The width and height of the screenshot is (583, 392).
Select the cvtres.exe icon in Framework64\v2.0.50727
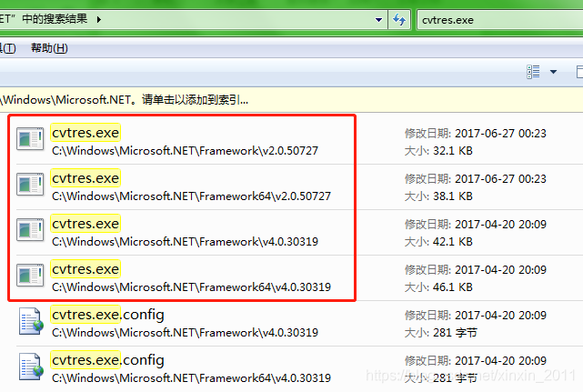click(x=30, y=184)
